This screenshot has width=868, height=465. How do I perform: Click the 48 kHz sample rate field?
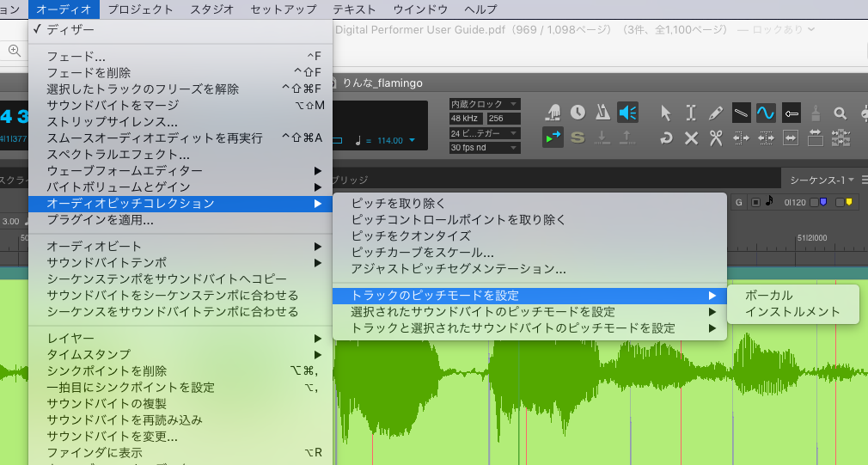466,119
